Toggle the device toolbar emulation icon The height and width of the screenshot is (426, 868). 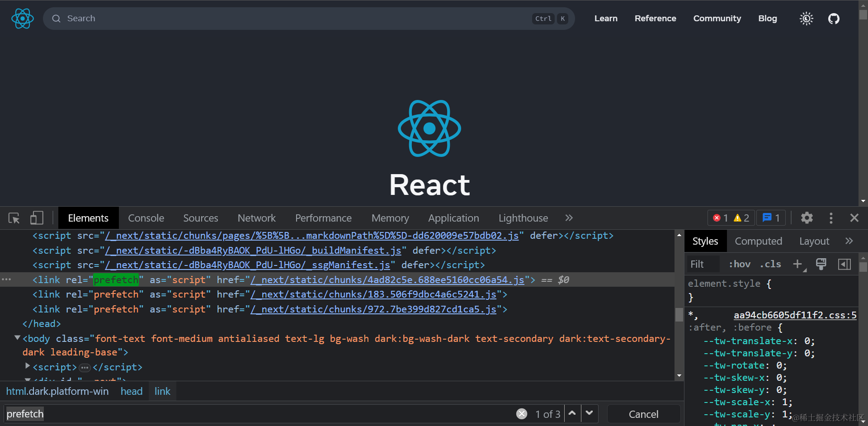tap(37, 218)
